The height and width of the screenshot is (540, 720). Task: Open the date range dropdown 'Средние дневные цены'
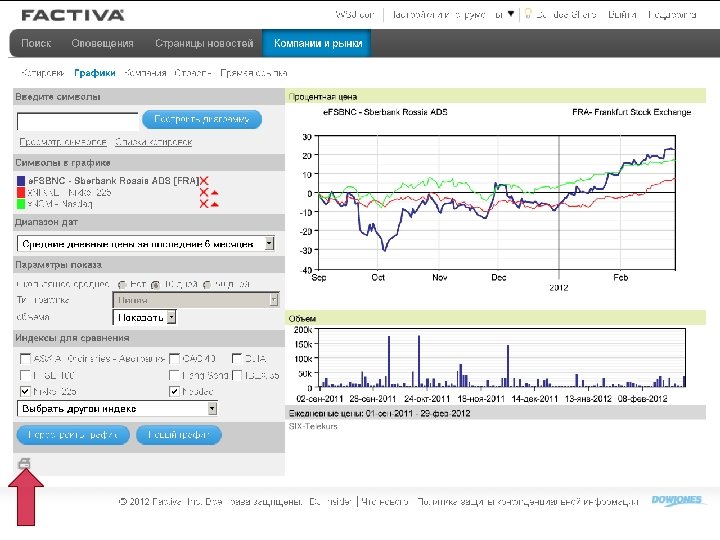[x=146, y=244]
